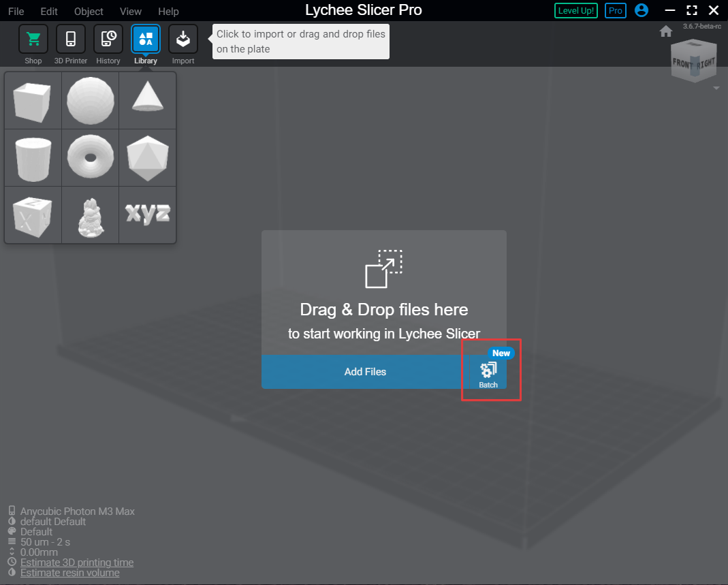Open the Batch processing button
This screenshot has height=585, width=728.
(x=488, y=372)
